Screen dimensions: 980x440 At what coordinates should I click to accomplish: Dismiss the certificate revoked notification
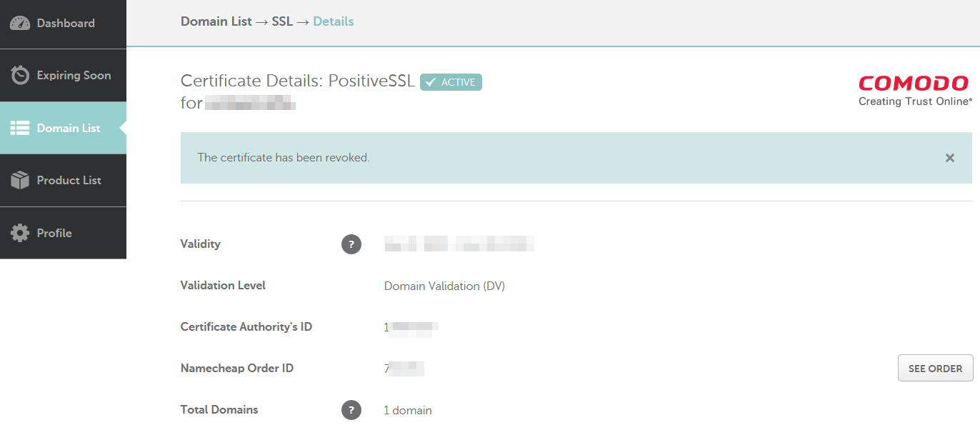[x=949, y=158]
